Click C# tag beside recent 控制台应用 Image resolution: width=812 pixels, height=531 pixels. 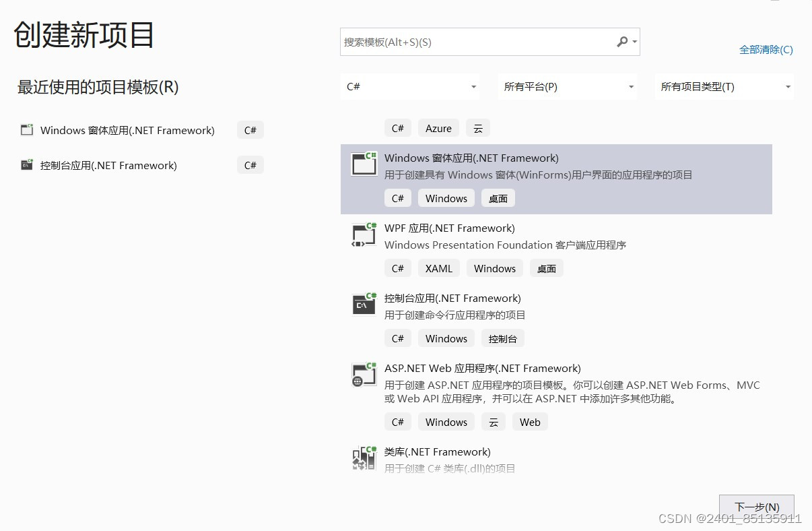[x=250, y=165]
